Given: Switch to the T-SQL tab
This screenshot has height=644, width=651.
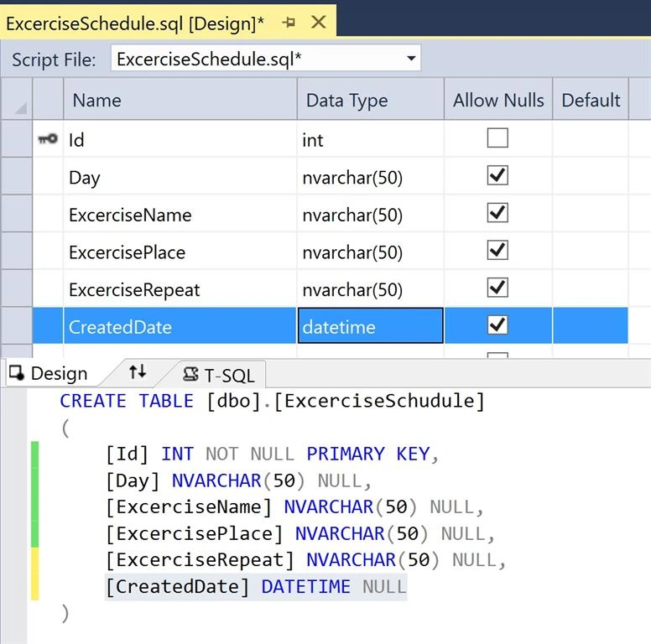Looking at the screenshot, I should point(219,375).
